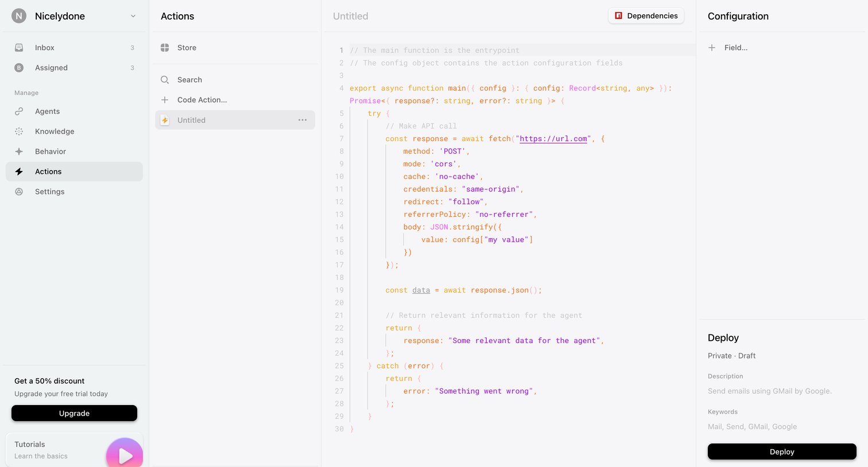868x467 pixels.
Task: Click the Actions lightning bolt icon
Action: tap(19, 172)
